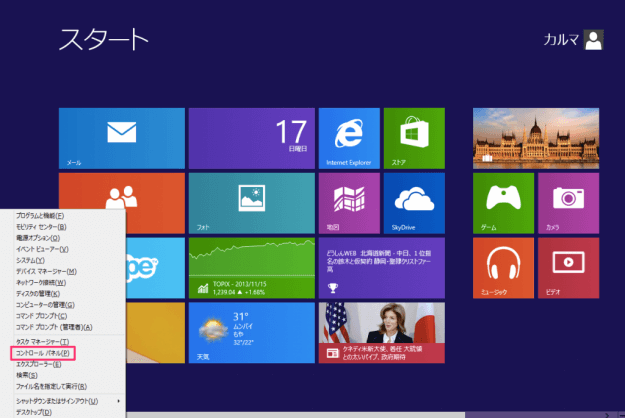
Task: Open the yellow desktop tile
Action: pos(155,333)
